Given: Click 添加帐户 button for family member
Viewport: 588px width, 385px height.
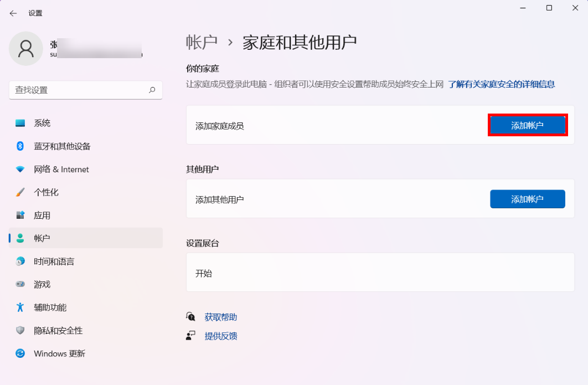Looking at the screenshot, I should pyautogui.click(x=527, y=126).
